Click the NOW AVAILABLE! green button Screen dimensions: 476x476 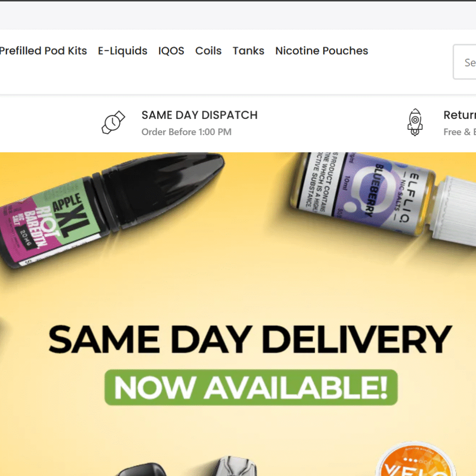click(x=251, y=387)
